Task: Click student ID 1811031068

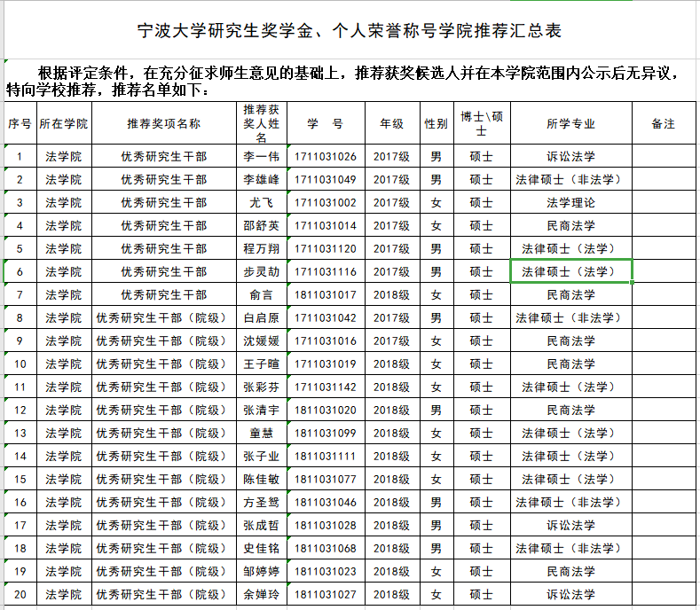Action: [x=325, y=548]
